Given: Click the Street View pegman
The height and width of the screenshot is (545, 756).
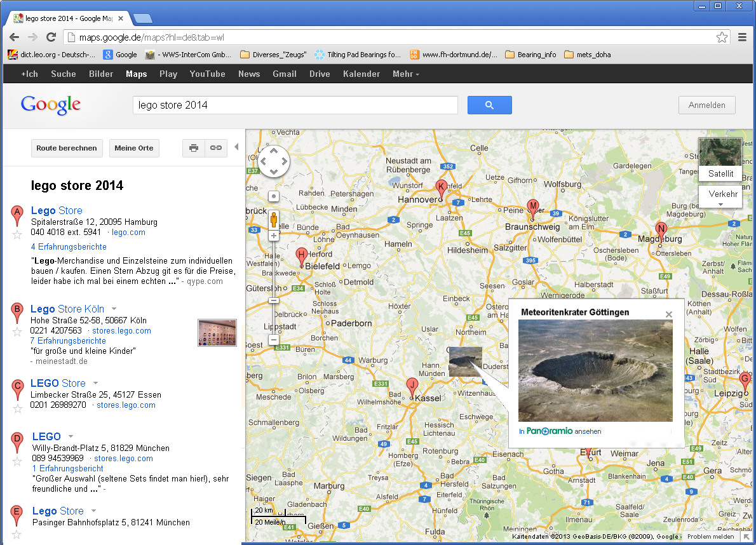Looking at the screenshot, I should point(273,220).
